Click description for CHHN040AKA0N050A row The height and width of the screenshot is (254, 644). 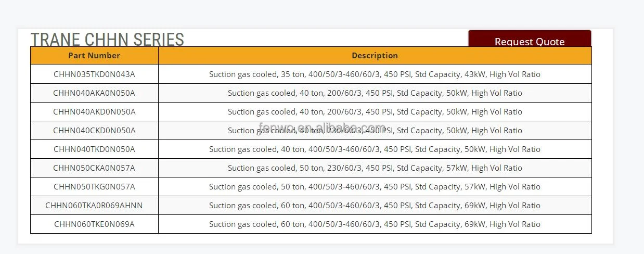tap(375, 93)
